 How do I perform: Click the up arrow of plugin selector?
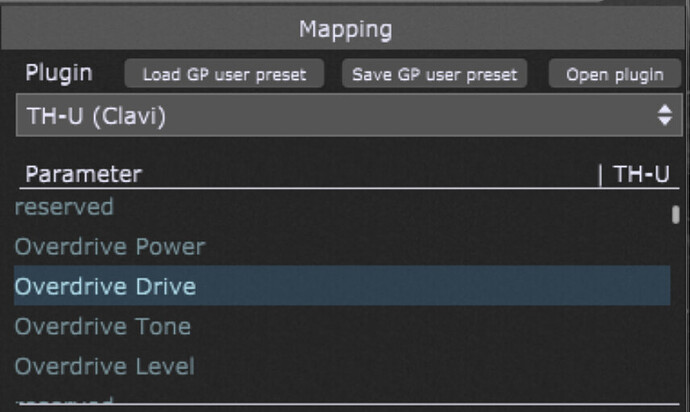[664, 109]
